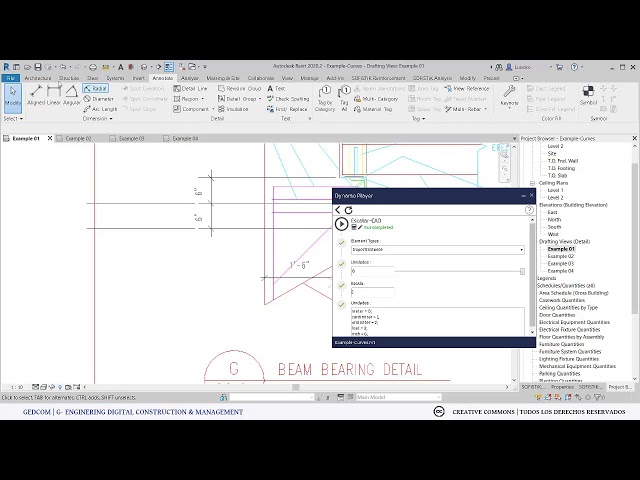
Task: Switch to the SOFiSTiK Reinforcement tab
Action: pyautogui.click(x=379, y=78)
